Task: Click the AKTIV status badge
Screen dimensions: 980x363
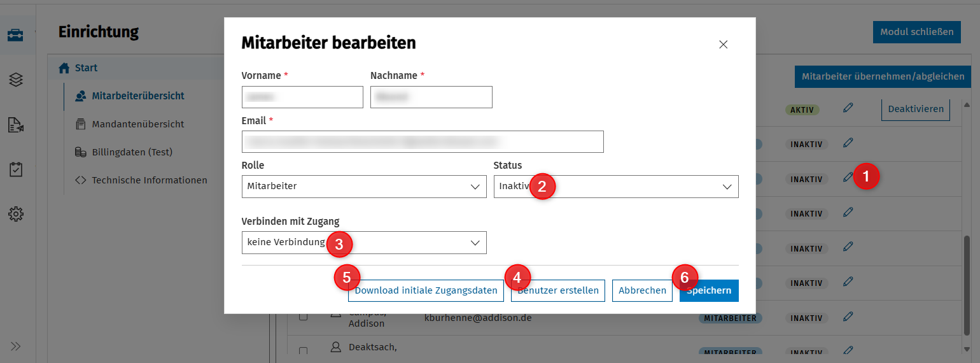Action: [802, 110]
